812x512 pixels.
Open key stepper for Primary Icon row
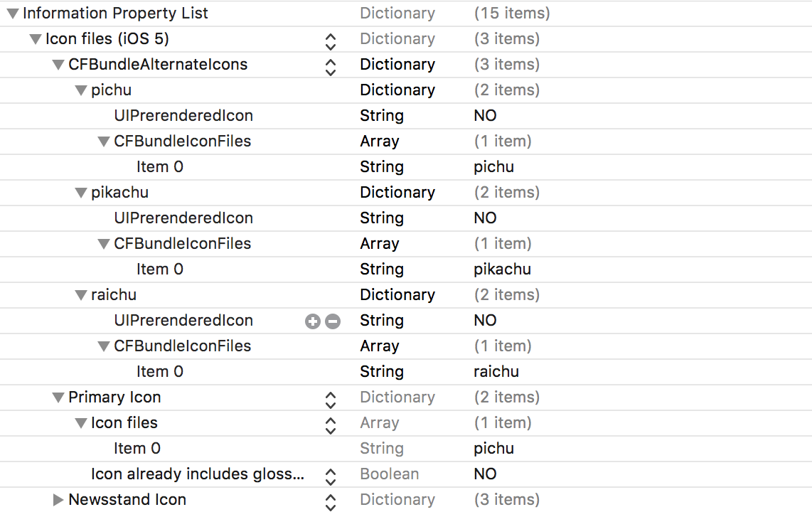pyautogui.click(x=330, y=399)
